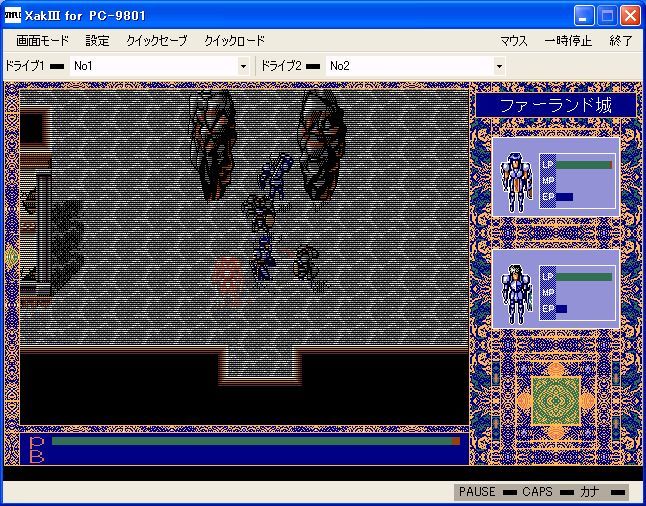Toggle the カナ kana indicator
646x506 pixels.
[x=618, y=492]
